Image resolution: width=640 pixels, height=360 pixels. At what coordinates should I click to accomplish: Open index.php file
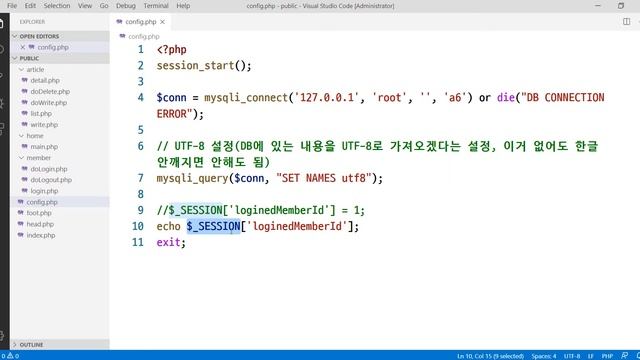(x=40, y=235)
